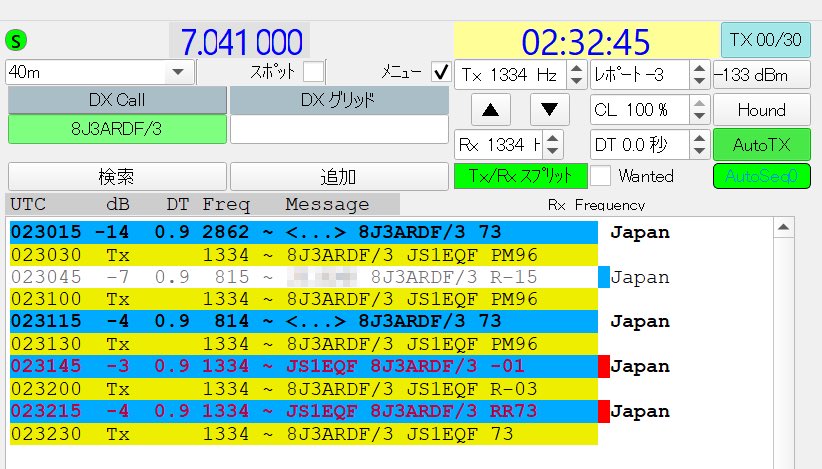Click the Message column header
The width and height of the screenshot is (822, 469).
[x=327, y=204]
